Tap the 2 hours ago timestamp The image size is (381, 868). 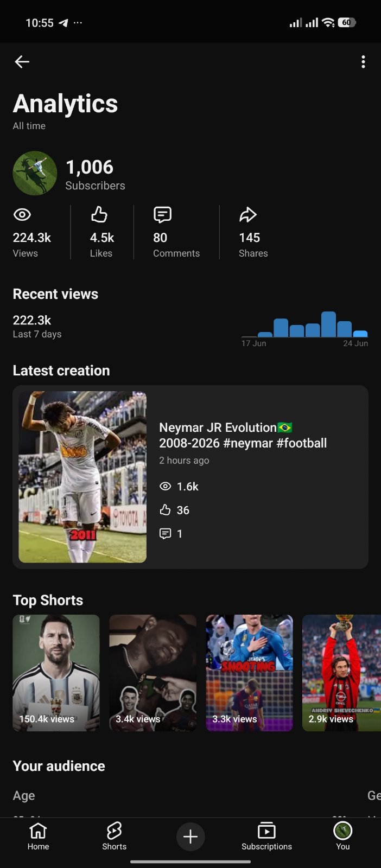tap(184, 460)
